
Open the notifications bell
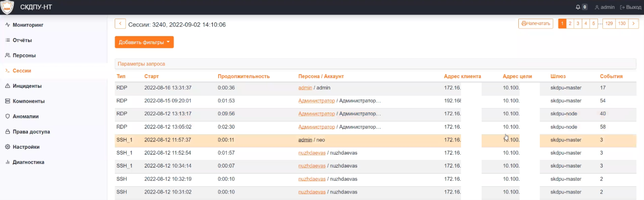coord(578,7)
